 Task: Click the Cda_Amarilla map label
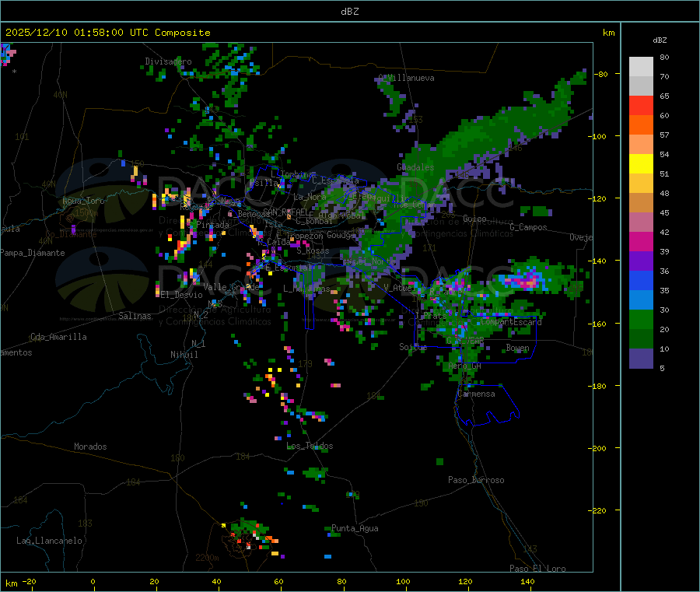point(58,337)
